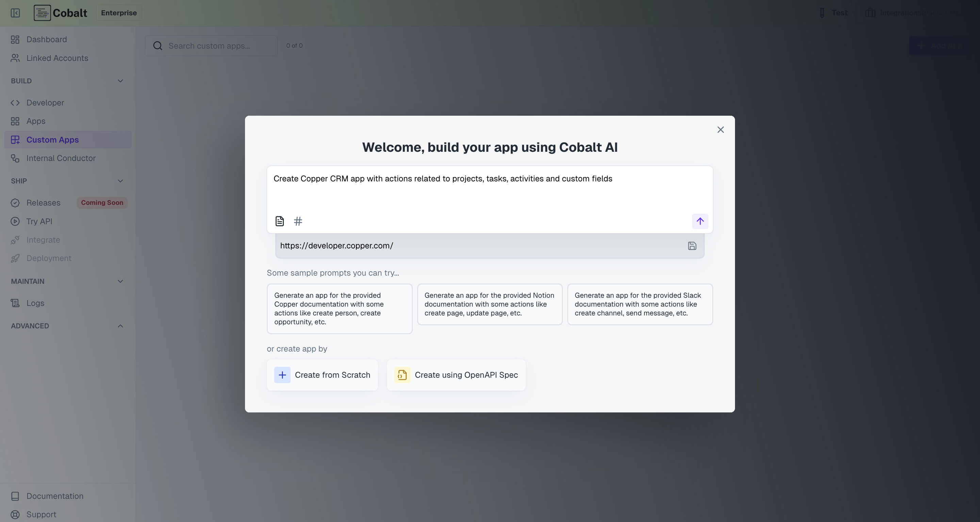The width and height of the screenshot is (980, 522).
Task: Click the Integrate plug icon
Action: coord(15,240)
